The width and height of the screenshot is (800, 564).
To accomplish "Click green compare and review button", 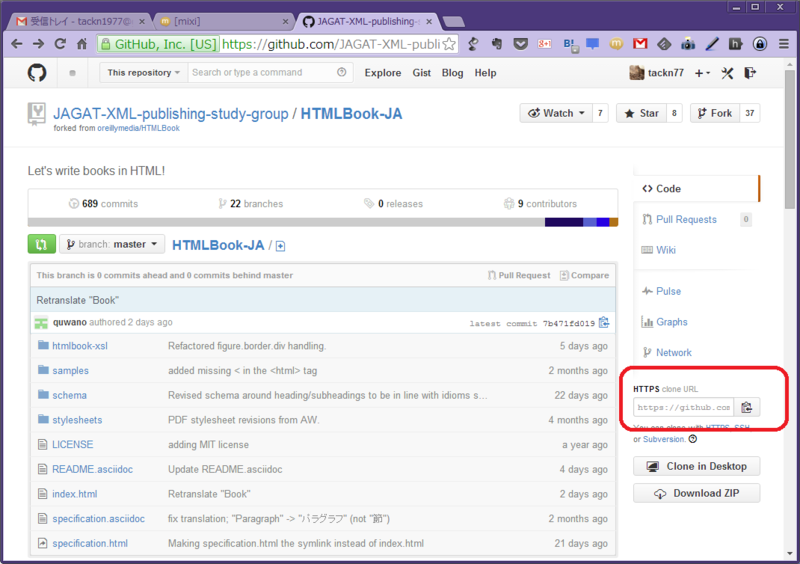I will tap(41, 244).
